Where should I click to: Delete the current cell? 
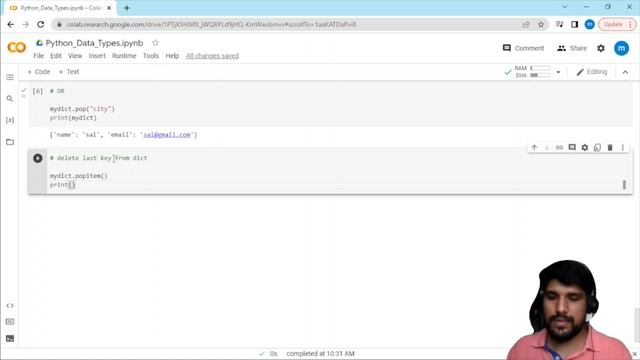[x=610, y=147]
